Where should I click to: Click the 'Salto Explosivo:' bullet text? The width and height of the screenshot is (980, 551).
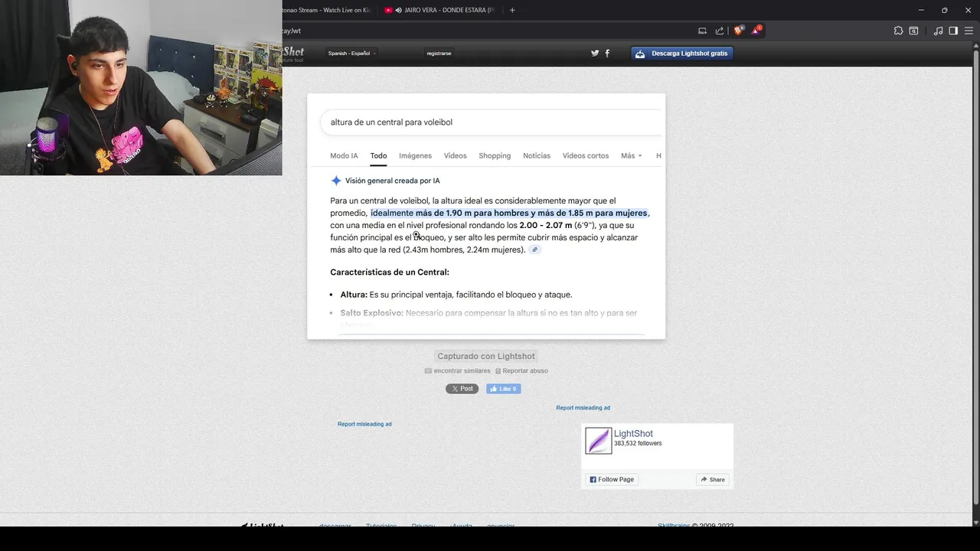(x=488, y=313)
